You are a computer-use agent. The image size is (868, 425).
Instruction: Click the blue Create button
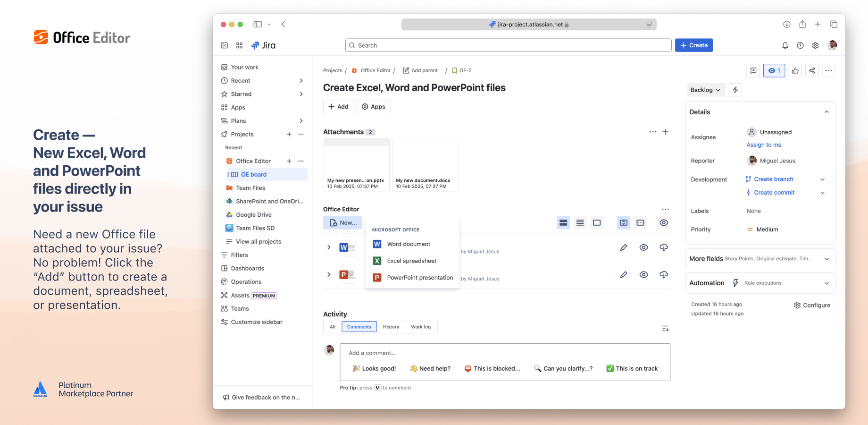pyautogui.click(x=694, y=45)
